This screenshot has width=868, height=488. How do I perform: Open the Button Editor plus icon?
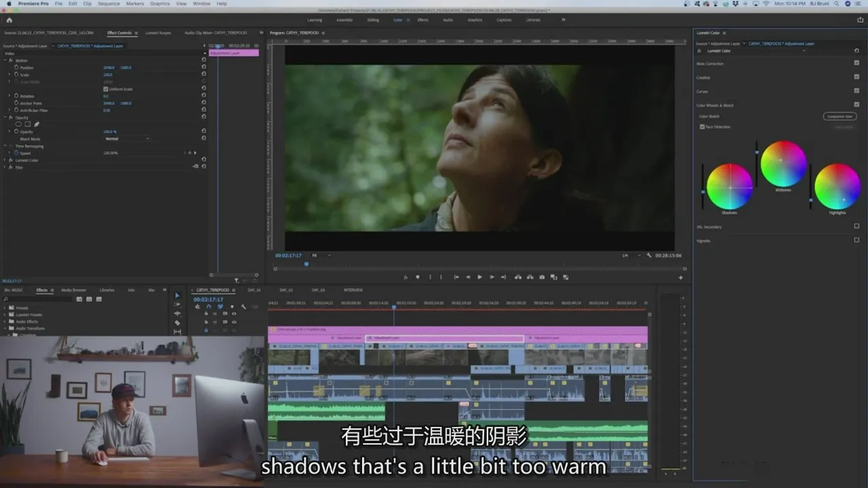(x=681, y=277)
